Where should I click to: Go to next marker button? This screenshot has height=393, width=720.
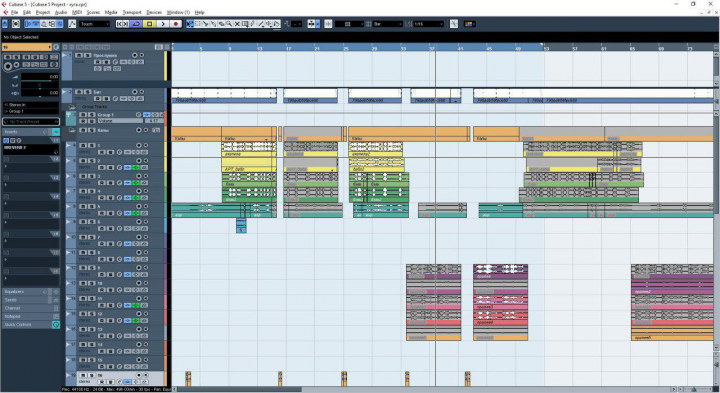point(126,24)
